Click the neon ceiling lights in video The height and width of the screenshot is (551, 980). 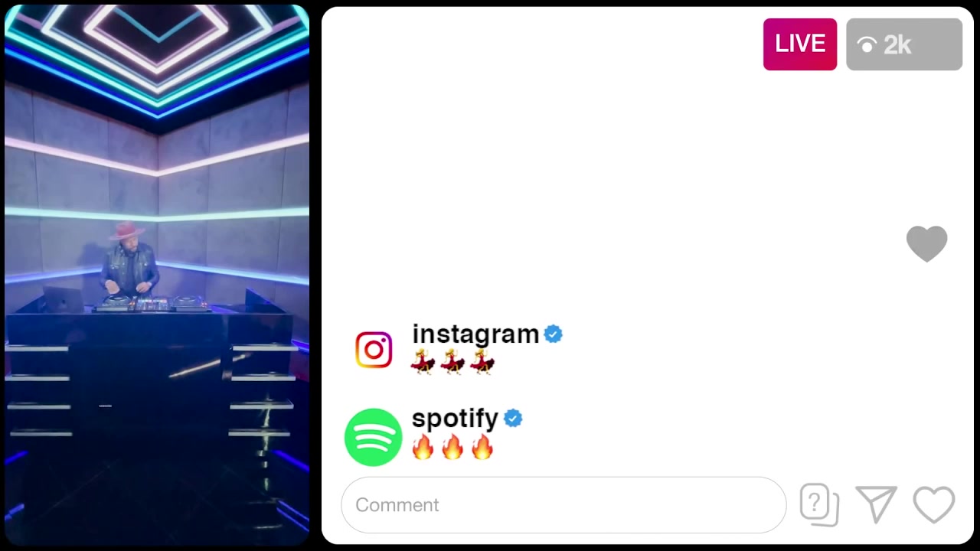point(157,57)
